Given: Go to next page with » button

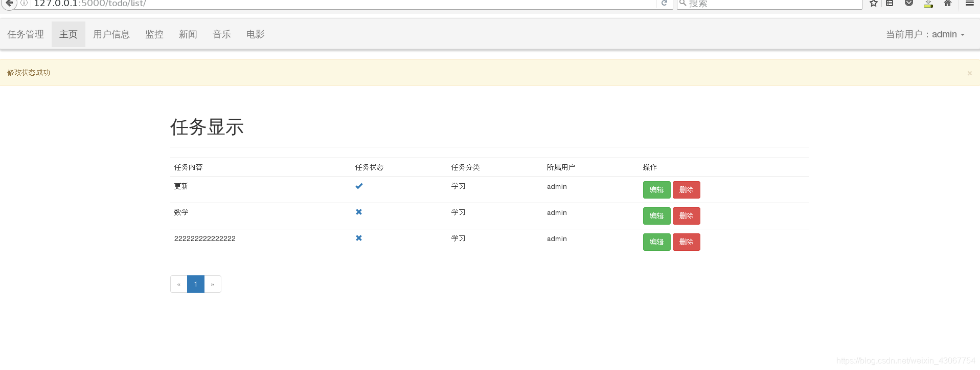Looking at the screenshot, I should tap(213, 284).
